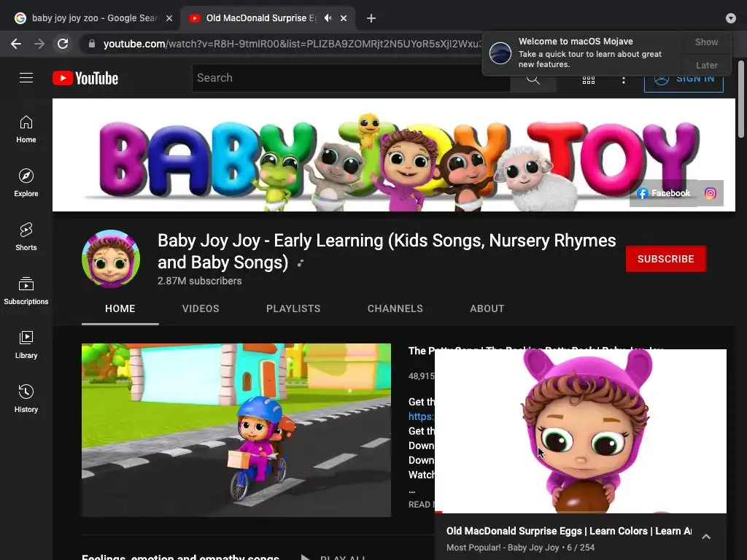This screenshot has width=747, height=560.
Task: Go back with browser back arrow
Action: click(x=16, y=44)
